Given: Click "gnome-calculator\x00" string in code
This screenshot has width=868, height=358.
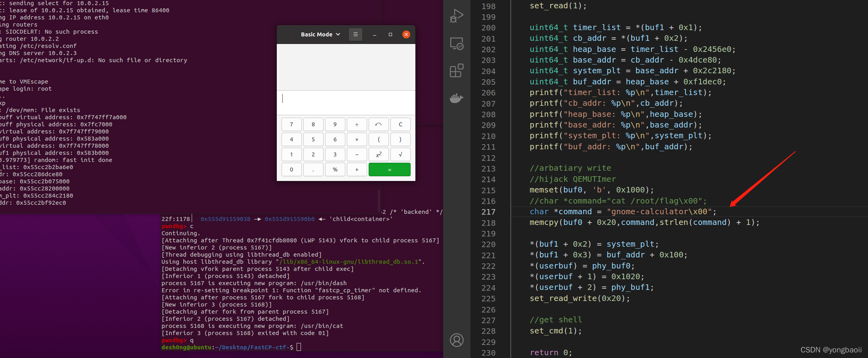Looking at the screenshot, I should [x=659, y=211].
